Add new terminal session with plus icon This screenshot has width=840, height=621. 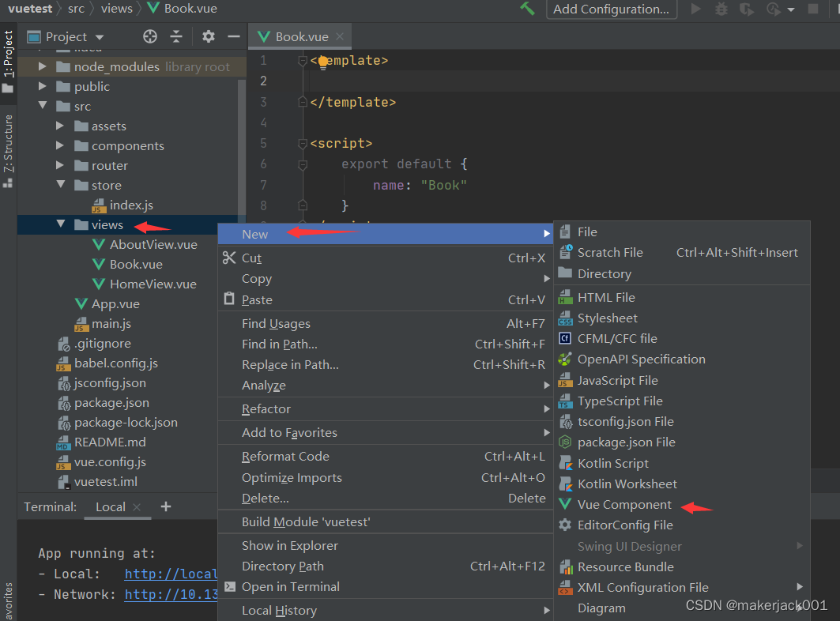click(x=166, y=506)
